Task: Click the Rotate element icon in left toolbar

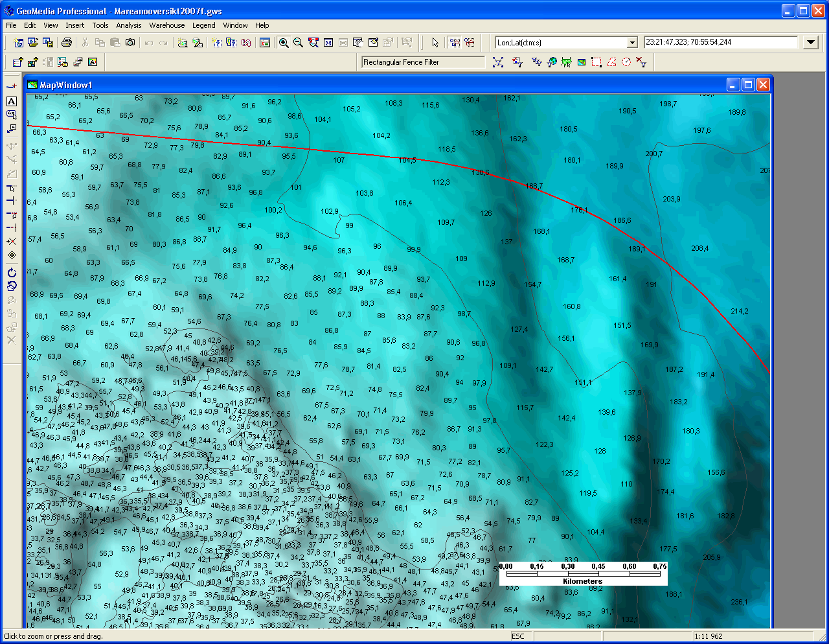Action: click(x=11, y=273)
